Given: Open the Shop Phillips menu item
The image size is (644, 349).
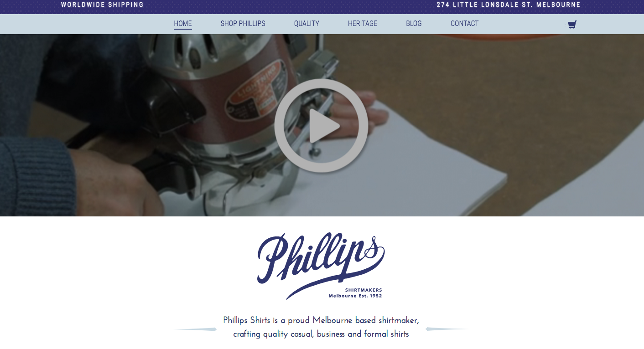Looking at the screenshot, I should tap(243, 23).
